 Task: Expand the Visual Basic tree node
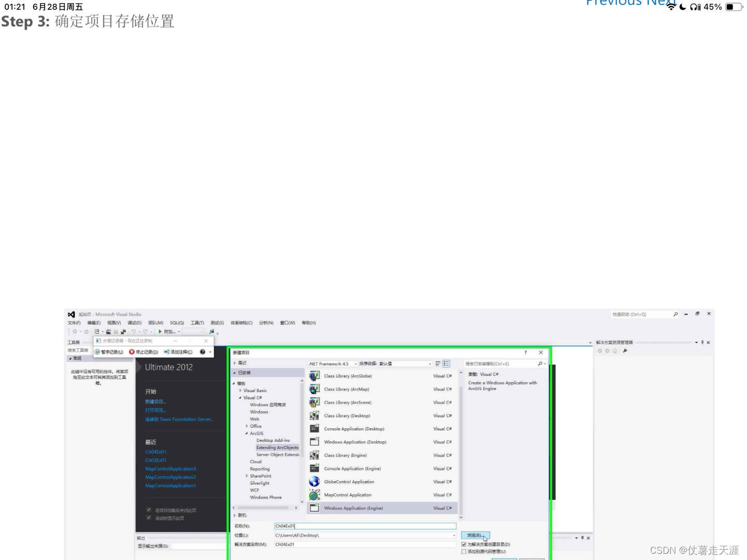click(x=240, y=390)
